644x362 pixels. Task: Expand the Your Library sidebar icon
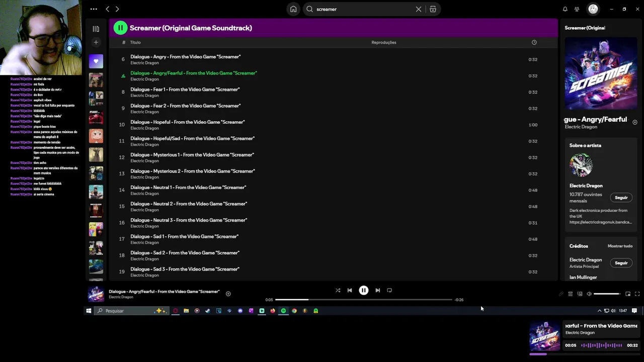coord(96,29)
